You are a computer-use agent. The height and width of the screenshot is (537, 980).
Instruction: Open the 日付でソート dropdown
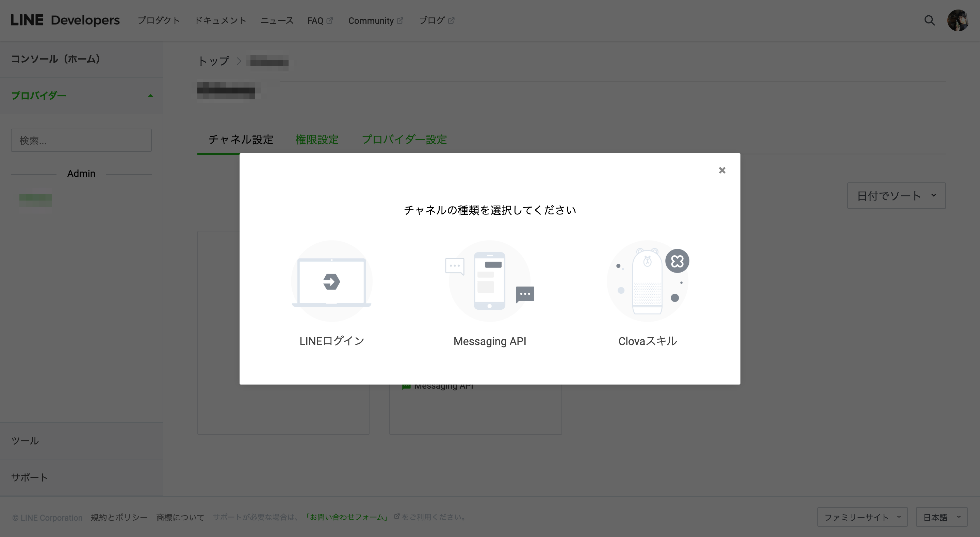[x=896, y=196]
